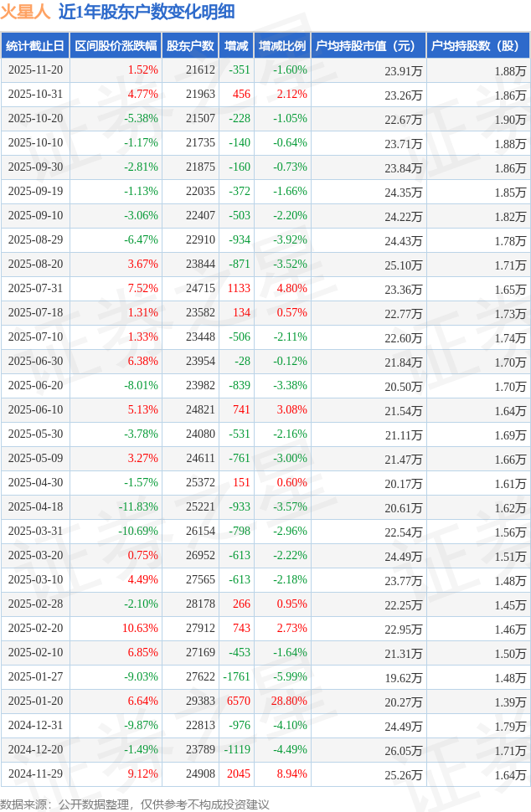The image size is (531, 812).
Task: Select the 统计截止日 column header
Action: click(x=35, y=46)
